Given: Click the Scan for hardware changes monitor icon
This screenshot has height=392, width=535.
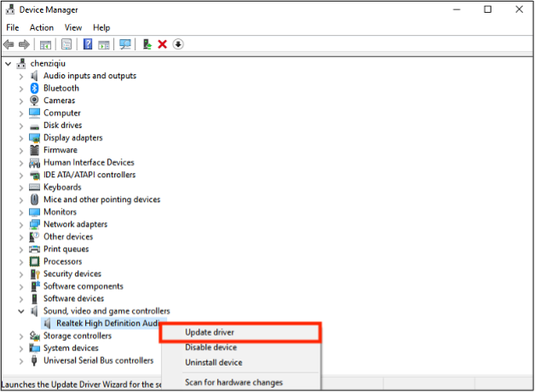Looking at the screenshot, I should click(x=125, y=44).
